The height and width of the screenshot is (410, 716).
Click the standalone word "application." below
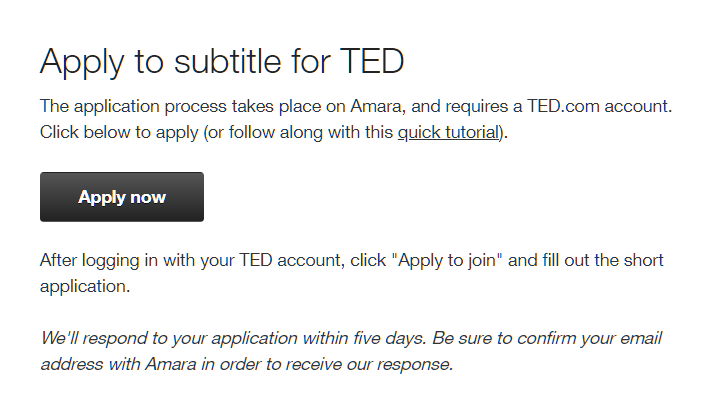(85, 287)
